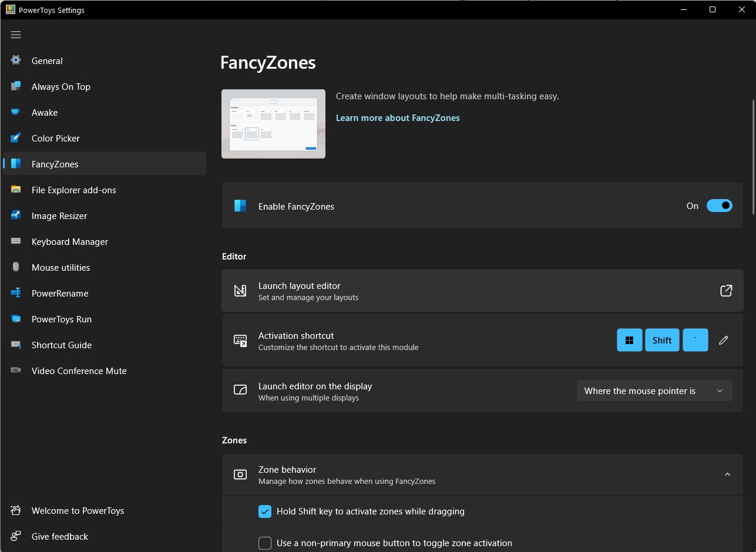Maximize the PowerToys Settings window

pos(713,9)
